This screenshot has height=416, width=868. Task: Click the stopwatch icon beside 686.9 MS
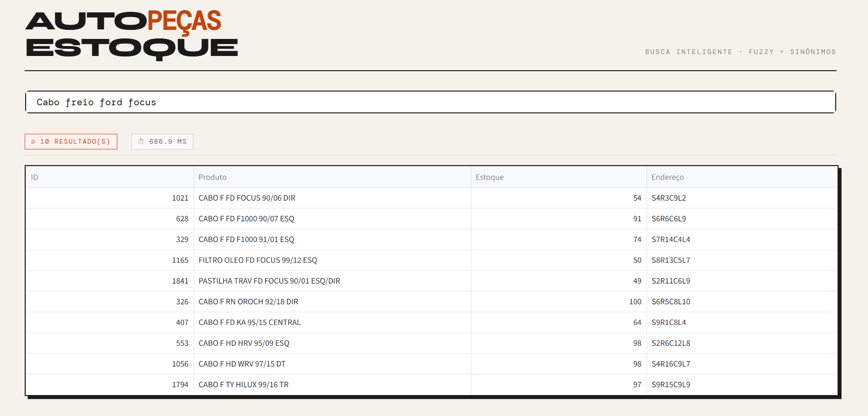(x=141, y=141)
